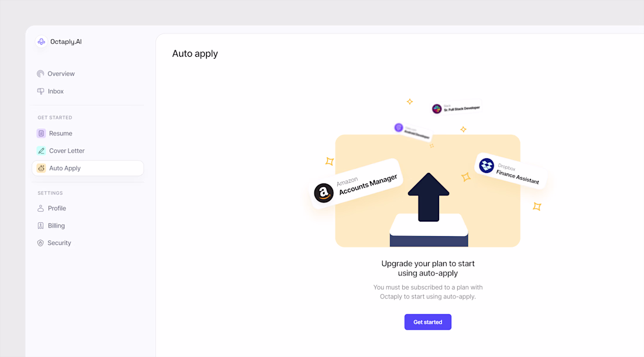Viewport: 644px width, 357px height.
Task: Click the orange Auto Apply robot icon
Action: tap(41, 168)
